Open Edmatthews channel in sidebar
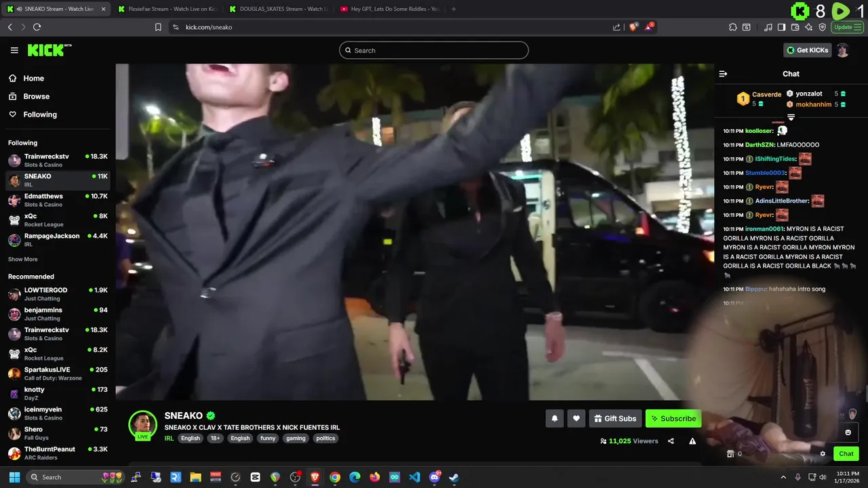 [58, 200]
